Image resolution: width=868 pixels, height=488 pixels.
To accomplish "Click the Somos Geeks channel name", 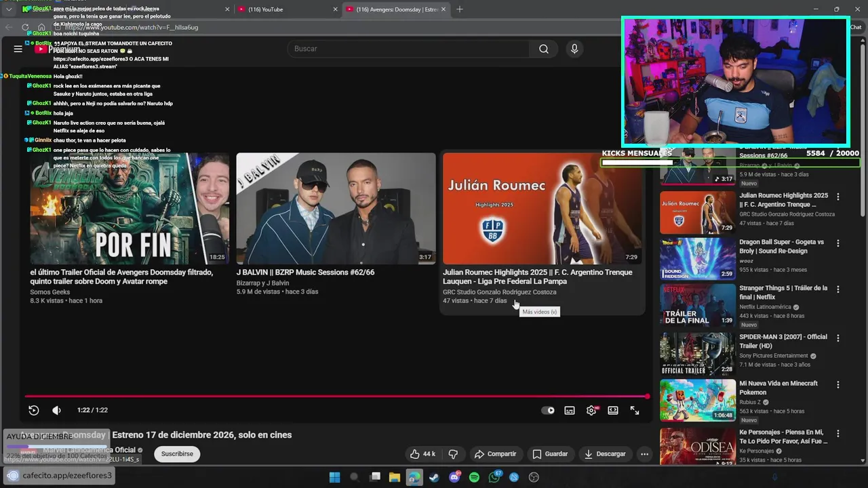I will click(x=50, y=292).
